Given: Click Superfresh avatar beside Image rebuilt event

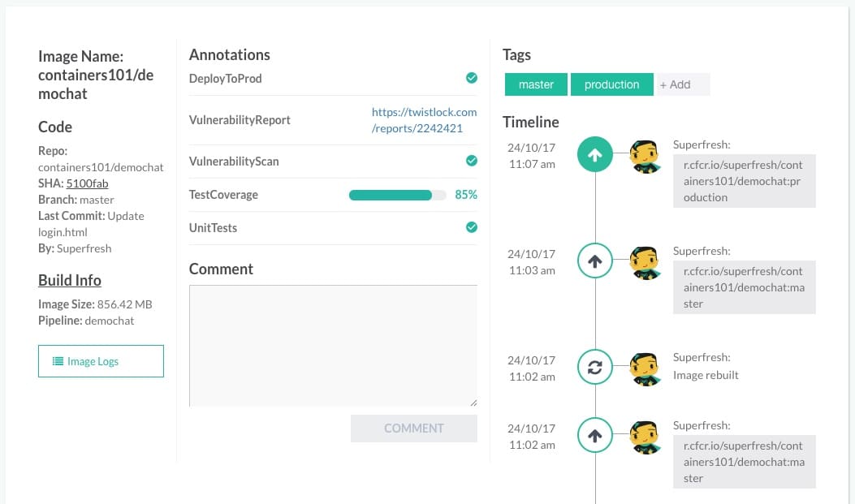Looking at the screenshot, I should [645, 368].
